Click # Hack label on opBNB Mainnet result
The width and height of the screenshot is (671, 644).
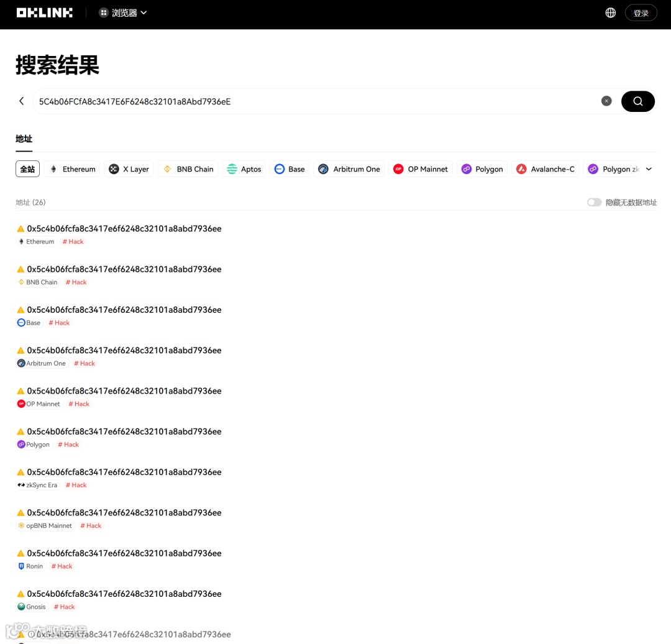pyautogui.click(x=91, y=525)
